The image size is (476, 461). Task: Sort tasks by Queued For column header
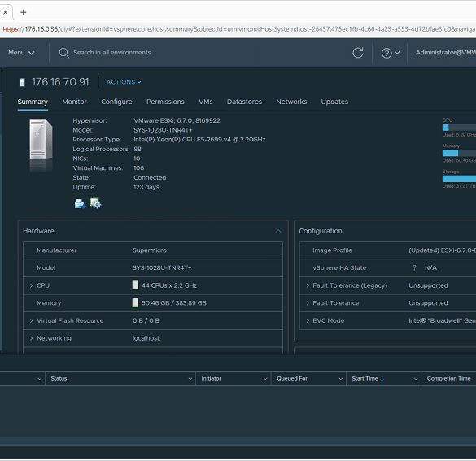(x=292, y=379)
